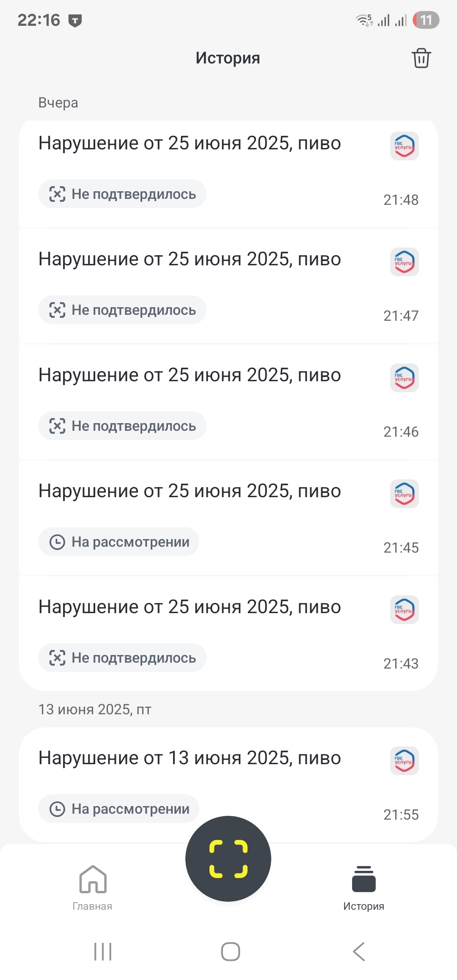
Task: Tap the trash icon to clear history
Action: click(421, 58)
